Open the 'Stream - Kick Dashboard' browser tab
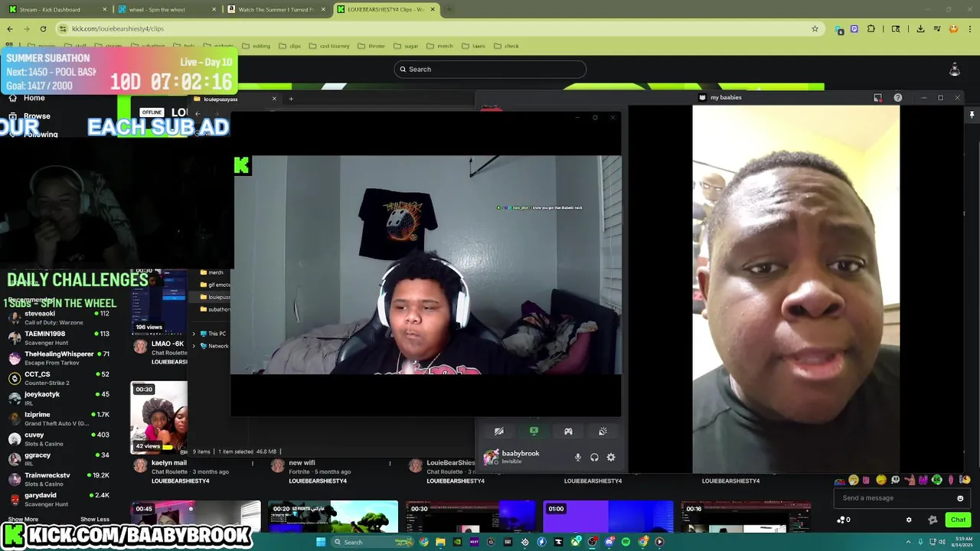This screenshot has height=551, width=980. click(57, 9)
